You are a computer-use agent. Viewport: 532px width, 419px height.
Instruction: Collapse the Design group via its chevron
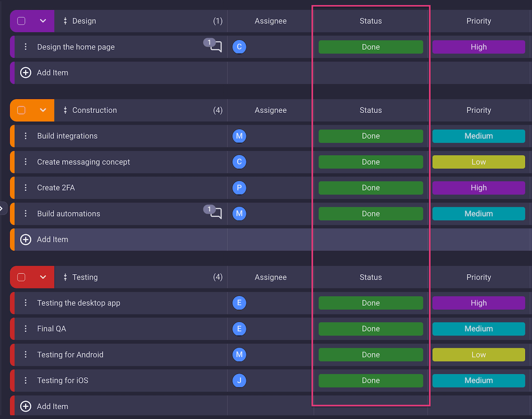pos(43,21)
